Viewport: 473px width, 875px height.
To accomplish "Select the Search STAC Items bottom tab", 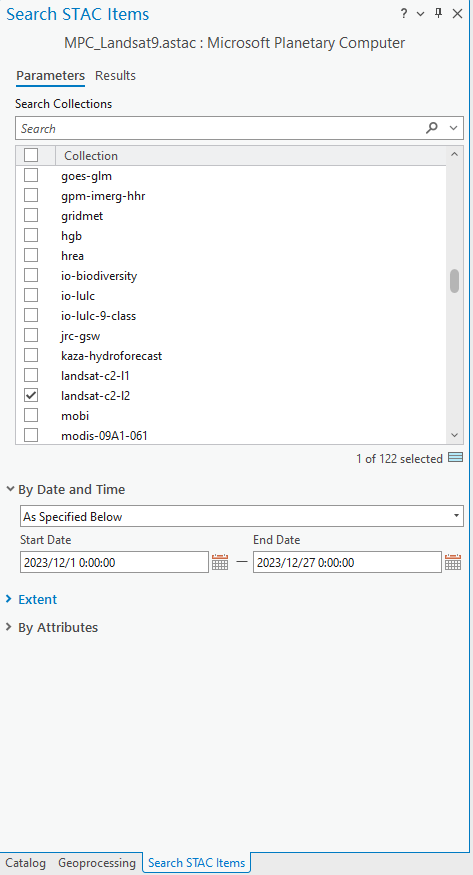I will 196,863.
